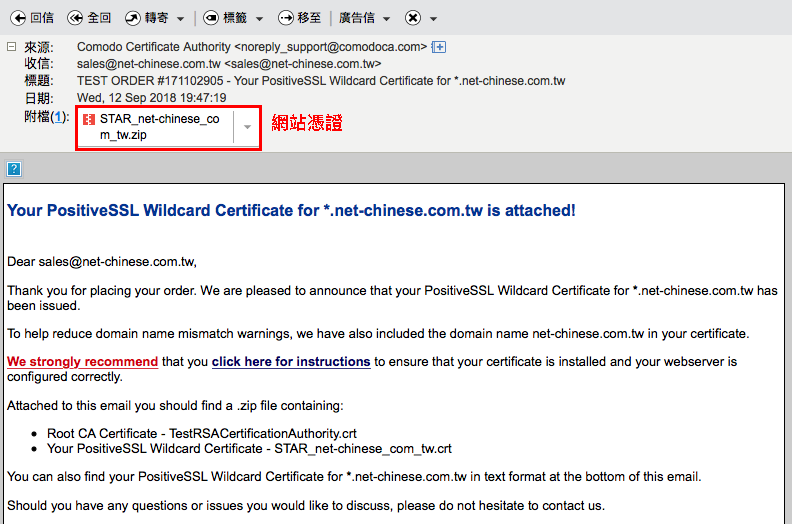The image size is (792, 524).
Task: Open 'click here for instructions' link
Action: [291, 362]
